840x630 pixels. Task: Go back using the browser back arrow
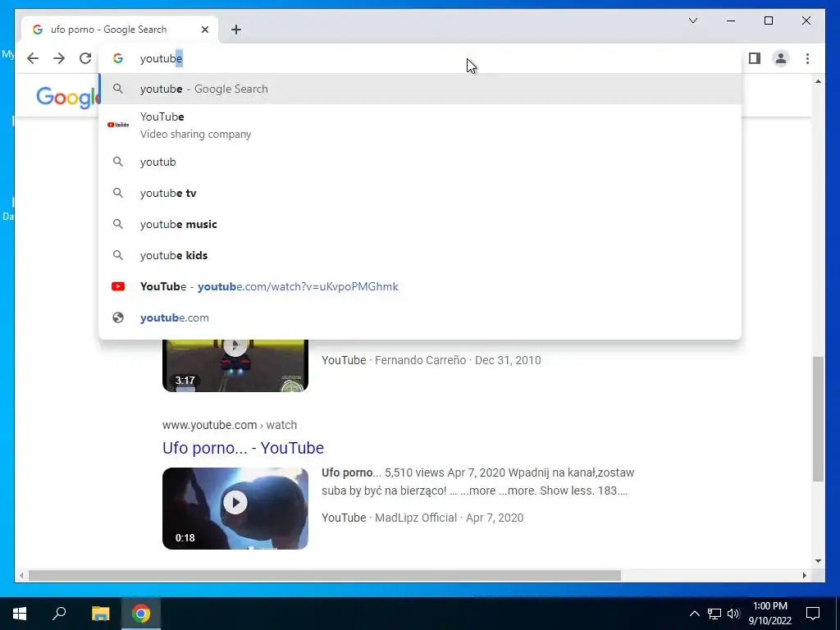(x=33, y=58)
